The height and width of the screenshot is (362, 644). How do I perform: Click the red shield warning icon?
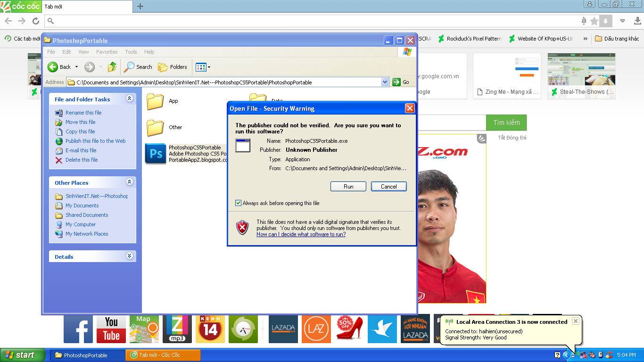tap(242, 228)
